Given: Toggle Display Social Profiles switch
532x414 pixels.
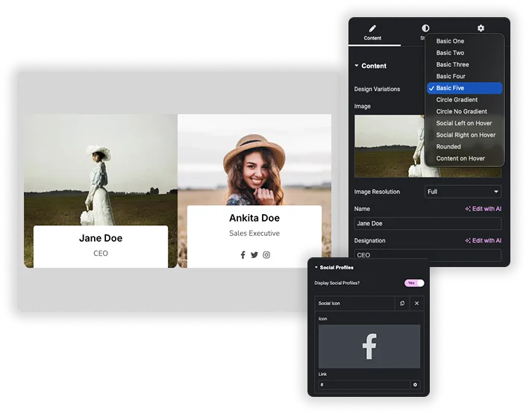Looking at the screenshot, I should point(414,283).
